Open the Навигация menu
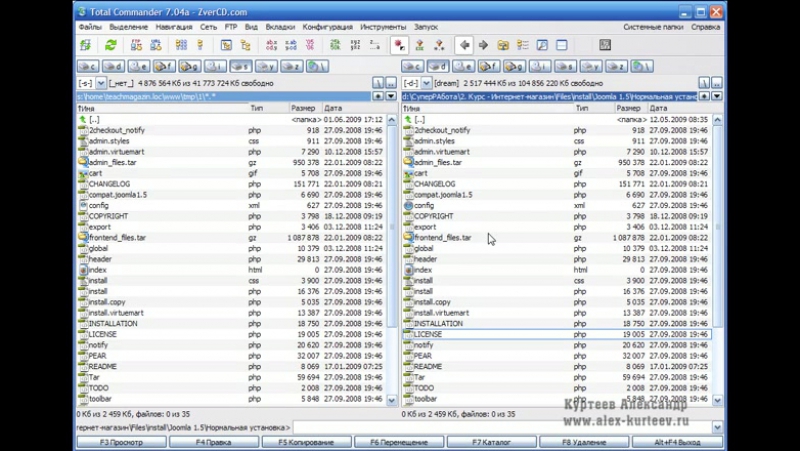 (x=174, y=27)
